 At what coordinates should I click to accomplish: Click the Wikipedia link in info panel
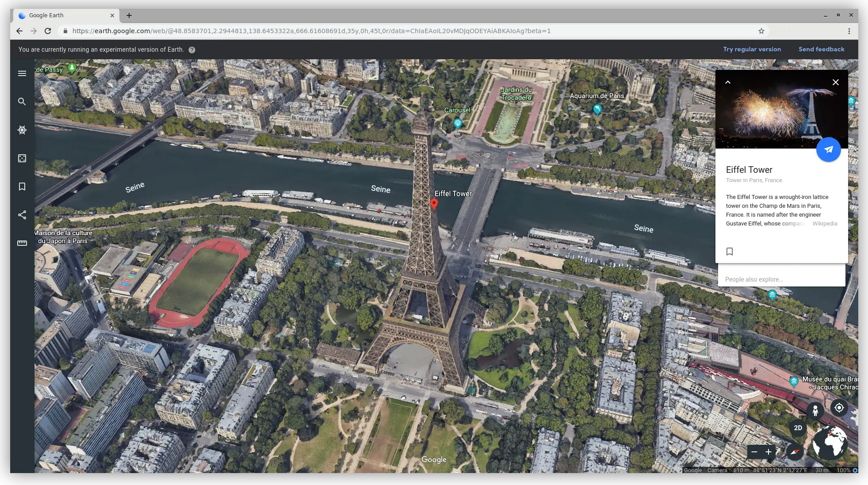[825, 223]
